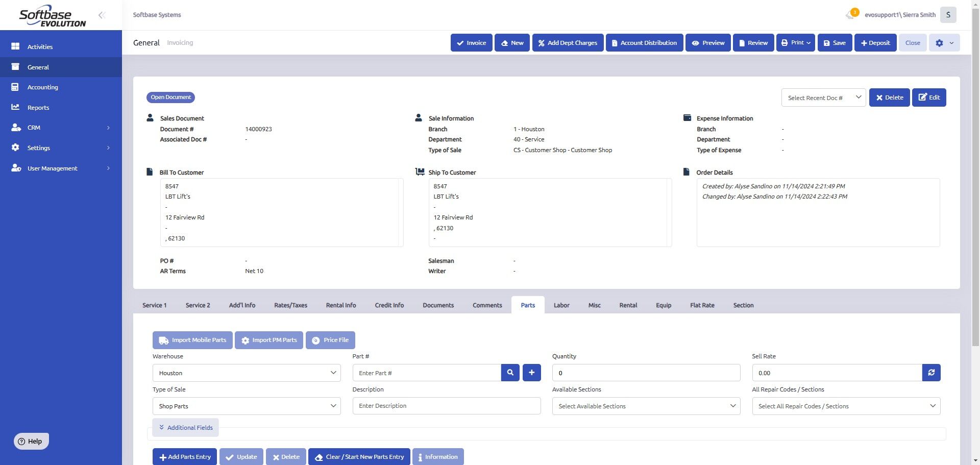Viewport: 980px width, 465px height.
Task: Open parts Information button
Action: point(438,457)
